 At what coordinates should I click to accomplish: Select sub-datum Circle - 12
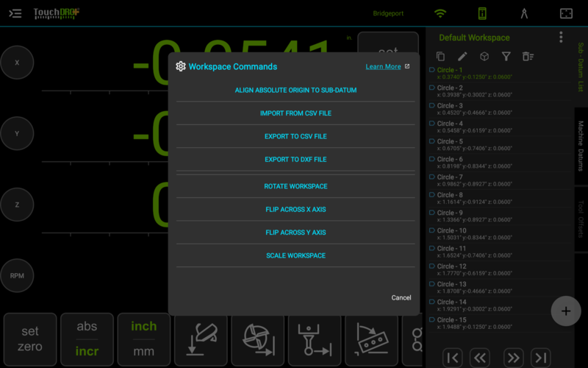500,269
